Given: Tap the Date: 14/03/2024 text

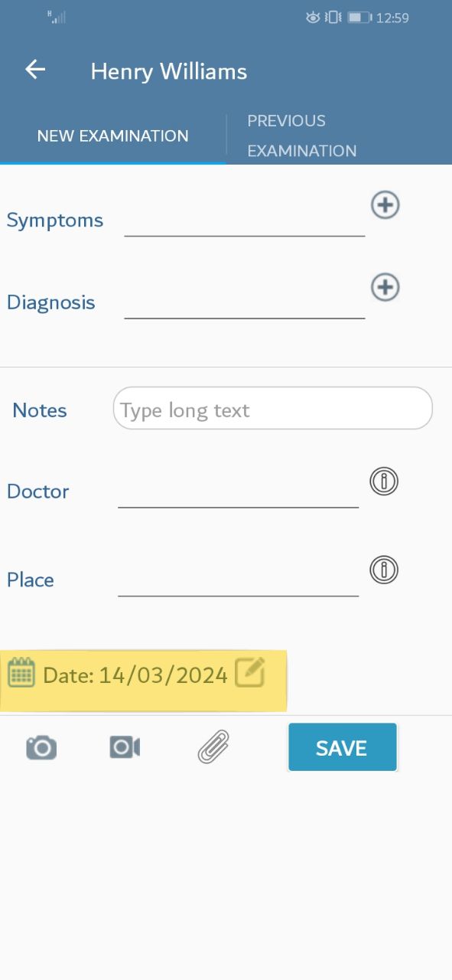Looking at the screenshot, I should point(135,675).
